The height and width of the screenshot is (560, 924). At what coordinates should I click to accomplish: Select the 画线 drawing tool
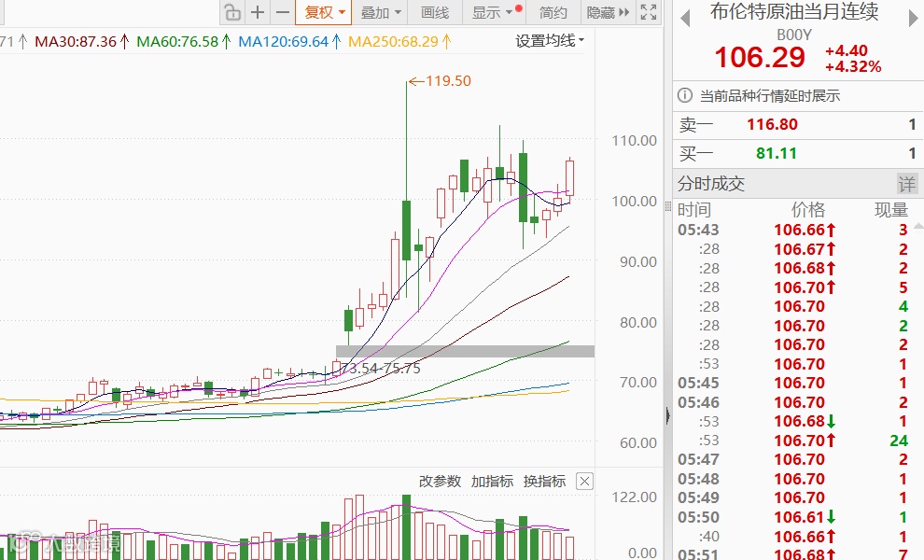pyautogui.click(x=435, y=12)
